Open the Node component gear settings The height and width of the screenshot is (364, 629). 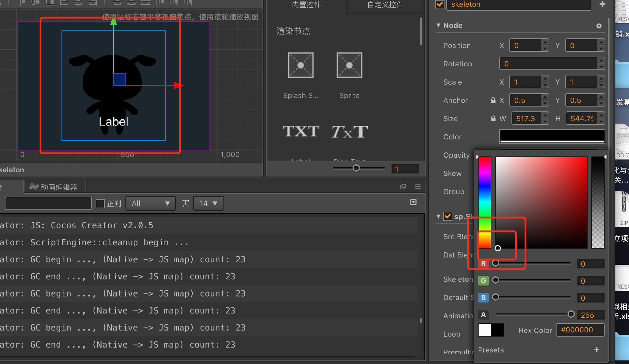coord(599,26)
